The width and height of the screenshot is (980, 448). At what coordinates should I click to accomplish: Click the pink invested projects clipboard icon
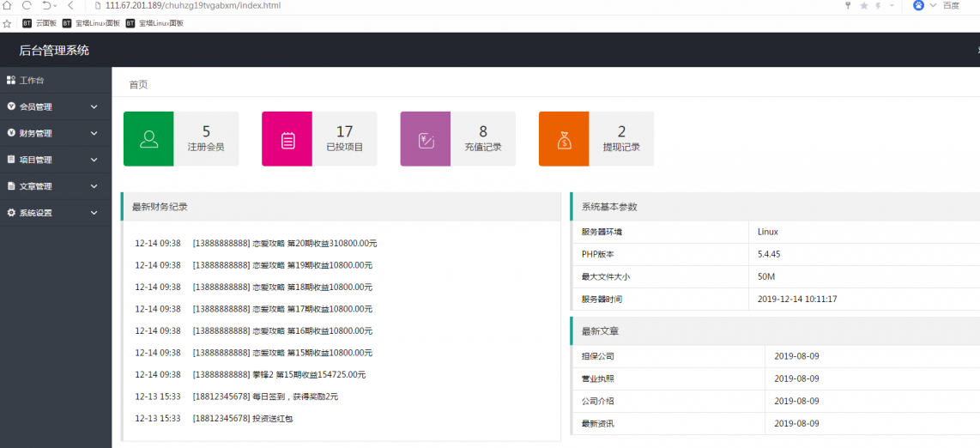[287, 139]
